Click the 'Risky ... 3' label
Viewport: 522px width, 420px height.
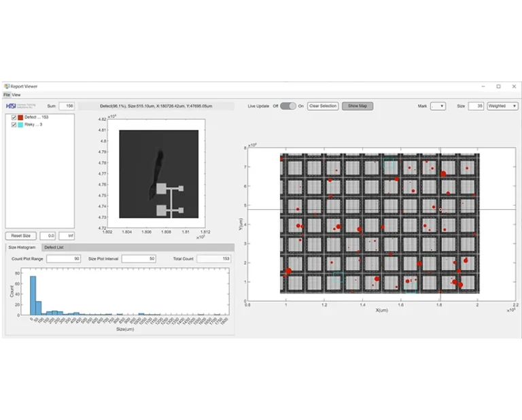(33, 124)
